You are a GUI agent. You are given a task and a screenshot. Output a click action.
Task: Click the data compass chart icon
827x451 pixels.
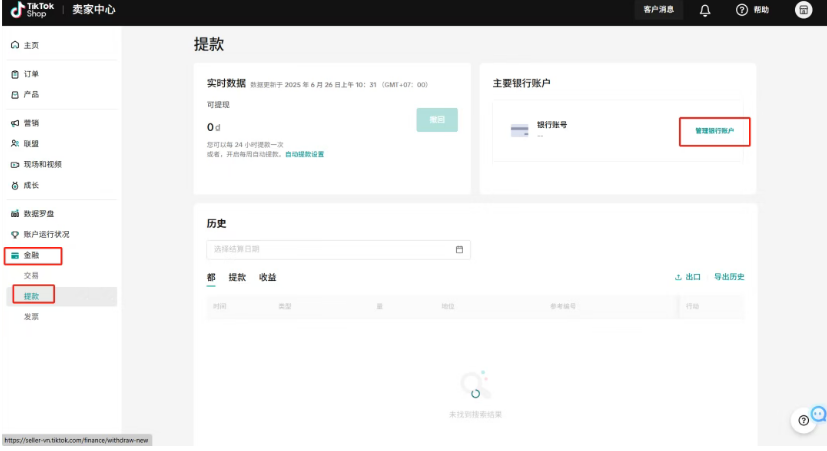coord(15,214)
